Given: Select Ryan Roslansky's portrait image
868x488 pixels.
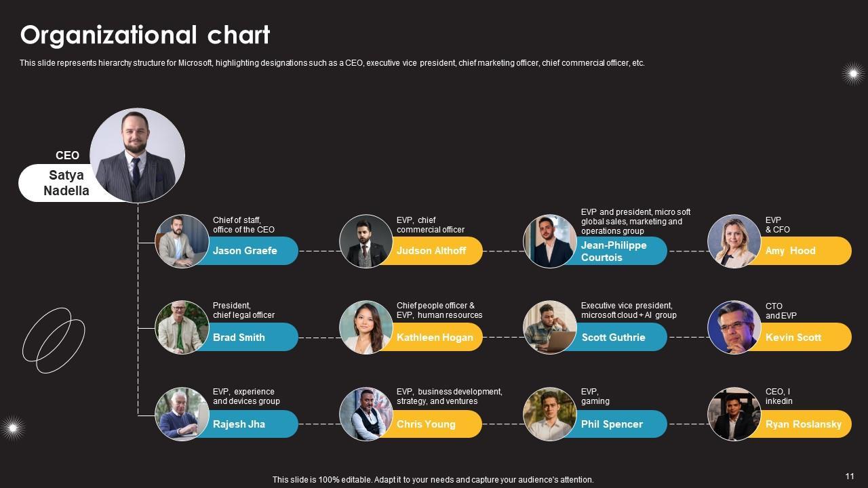Looking at the screenshot, I should coord(734,414).
